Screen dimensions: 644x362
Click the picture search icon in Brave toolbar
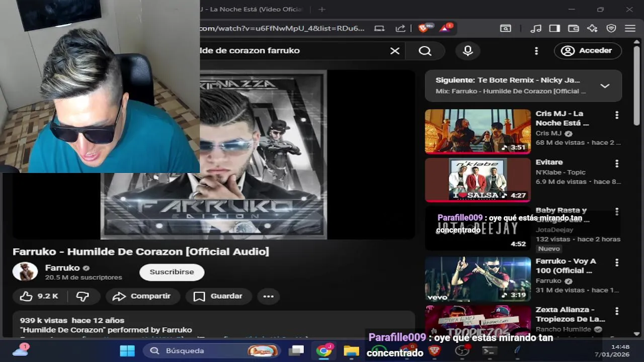click(505, 29)
